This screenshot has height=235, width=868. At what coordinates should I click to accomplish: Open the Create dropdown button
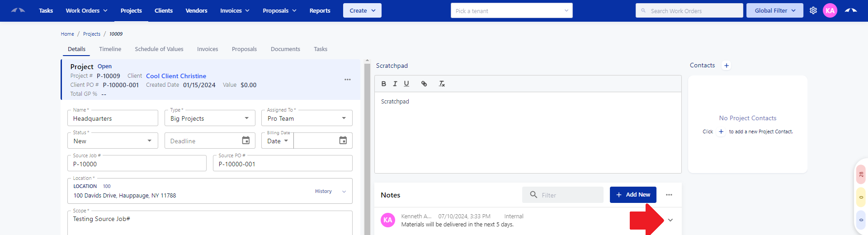pos(362,10)
